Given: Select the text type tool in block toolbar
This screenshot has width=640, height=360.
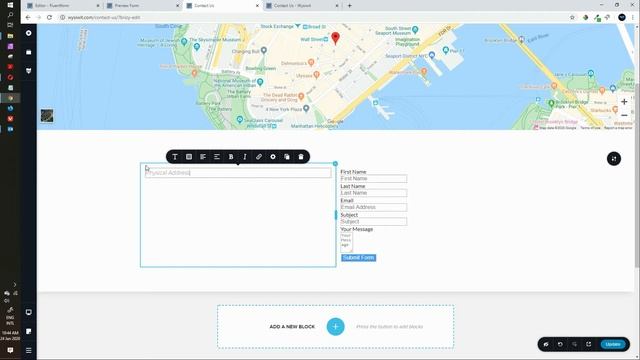Looking at the screenshot, I should tap(175, 157).
